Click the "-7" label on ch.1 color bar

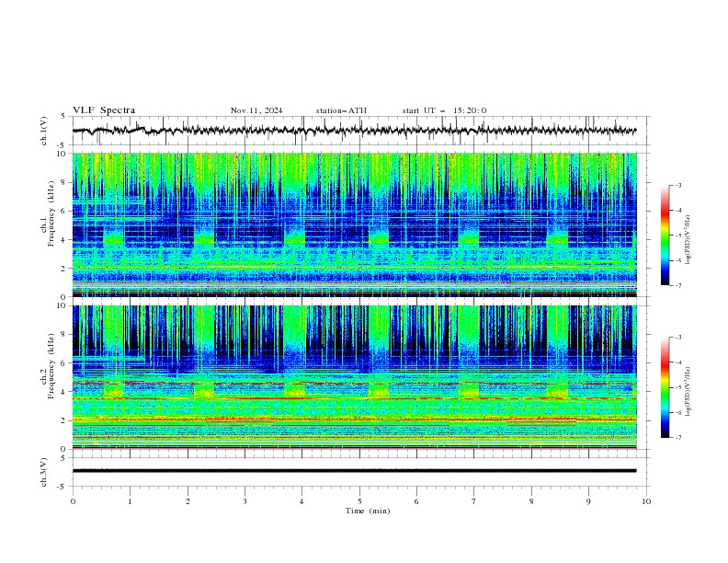pos(677,285)
